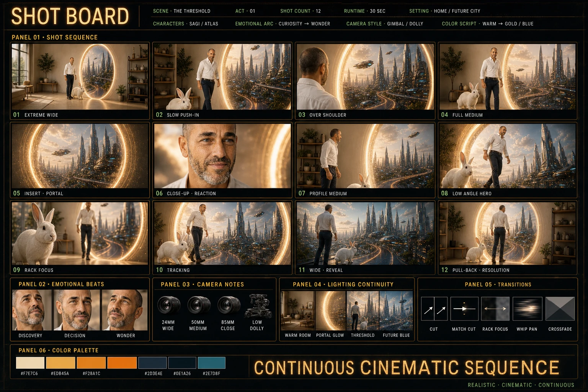Pick the Whip Pan transition icon
Viewport: 588px width, 392px height.
pyautogui.click(x=527, y=309)
